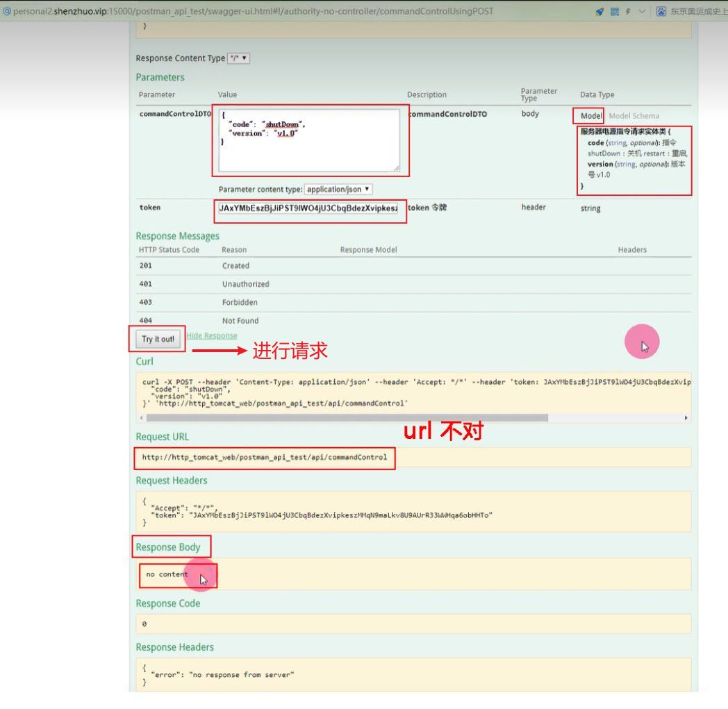Click the right arrow of the Curl scrollbar

686,418
